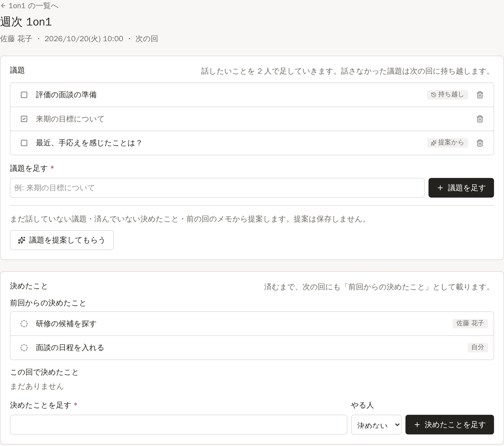Click the 自分 assignee tag
The height and width of the screenshot is (446, 504).
(x=478, y=347)
